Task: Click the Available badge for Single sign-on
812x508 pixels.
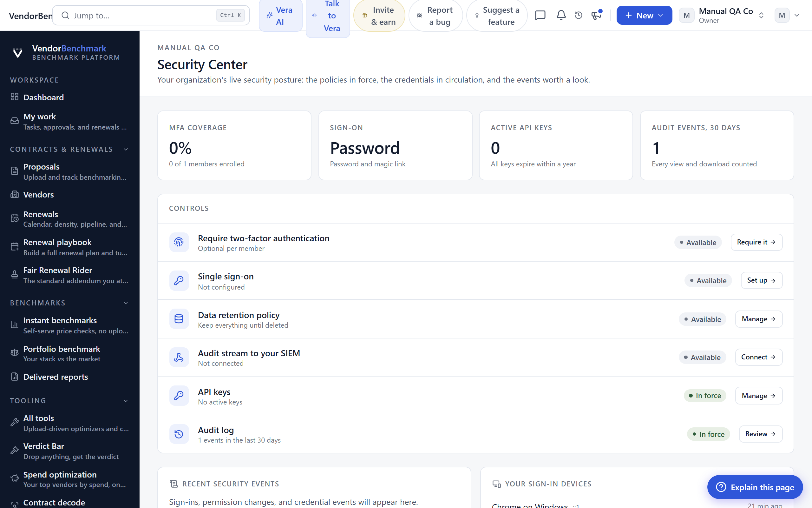Action: coord(708,281)
